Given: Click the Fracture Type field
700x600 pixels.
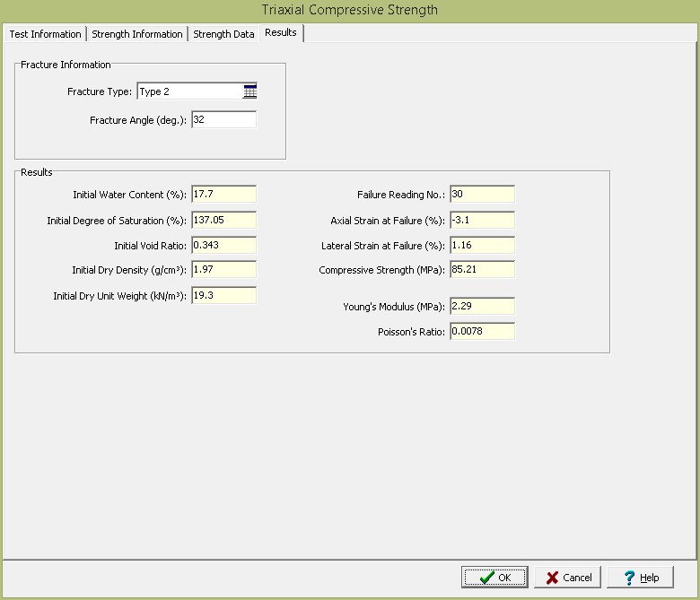Looking at the screenshot, I should click(188, 91).
